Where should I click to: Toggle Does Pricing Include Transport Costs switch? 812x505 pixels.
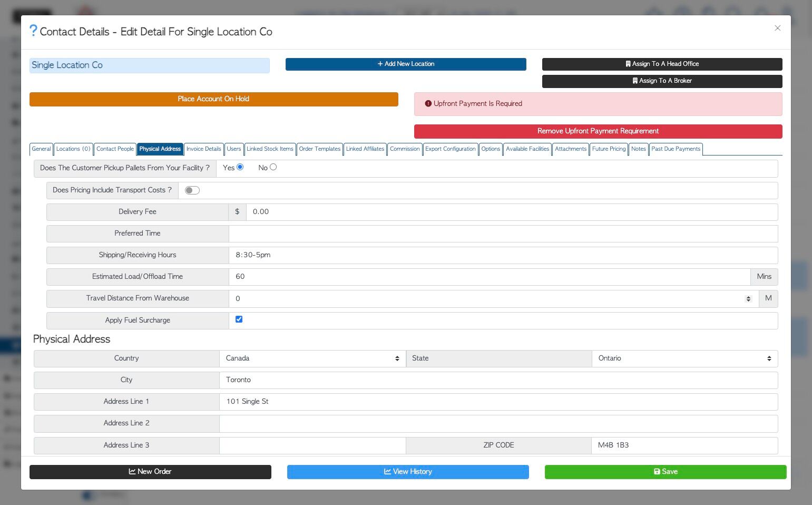pyautogui.click(x=192, y=190)
